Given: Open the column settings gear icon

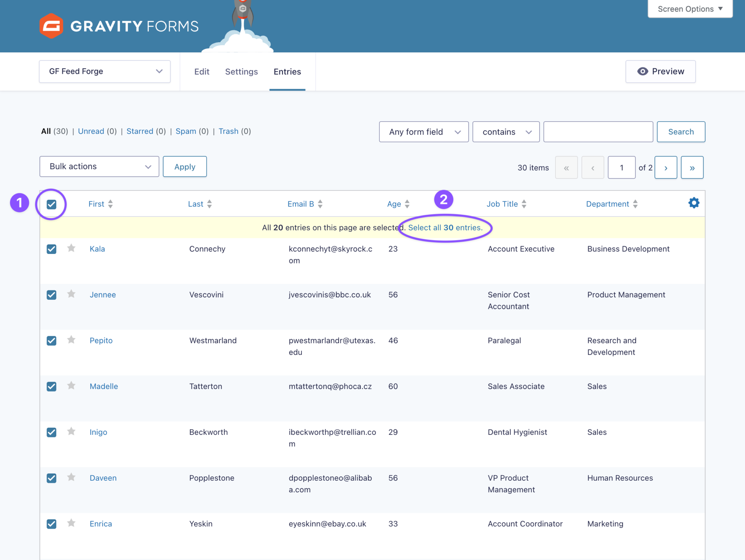Looking at the screenshot, I should click(x=693, y=203).
